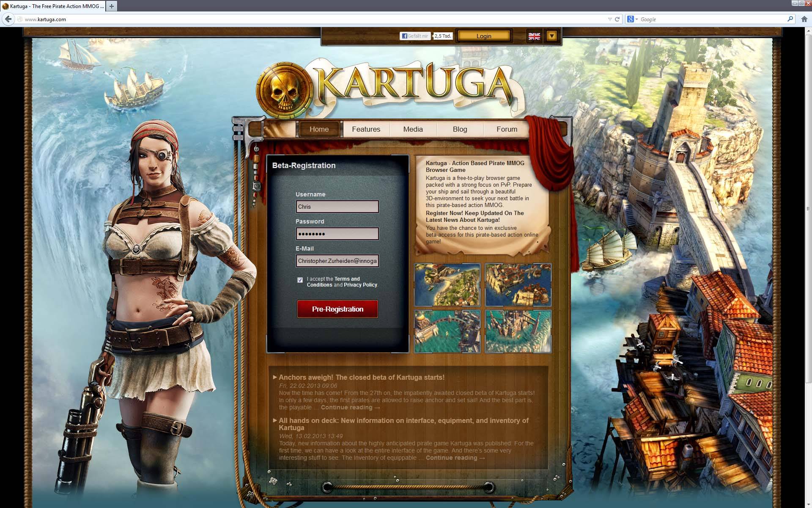Click the search magnifier icon
The width and height of the screenshot is (812, 508).
pos(790,19)
